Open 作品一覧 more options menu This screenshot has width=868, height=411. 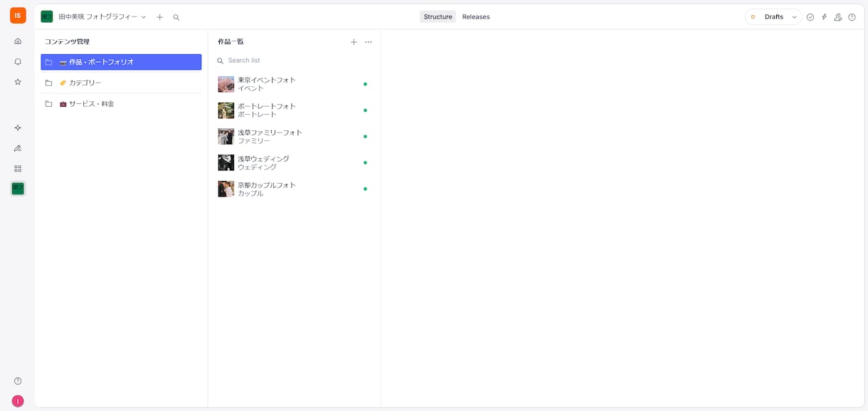pyautogui.click(x=369, y=42)
